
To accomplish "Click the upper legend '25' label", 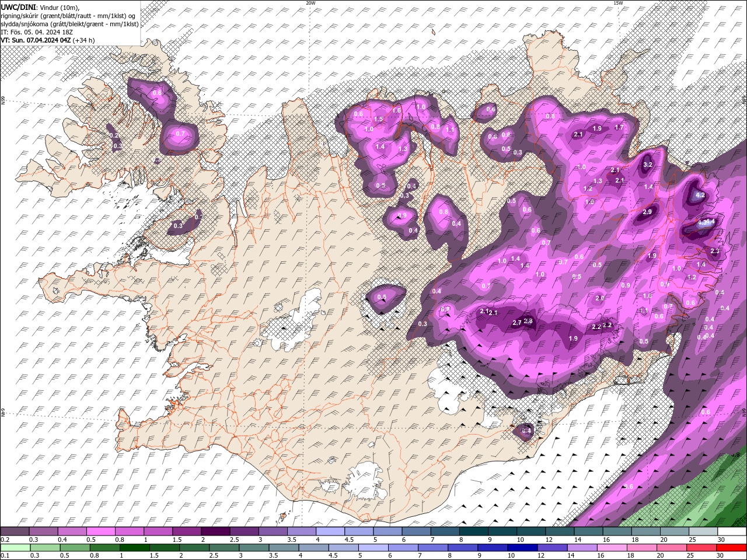I will coord(692,540).
